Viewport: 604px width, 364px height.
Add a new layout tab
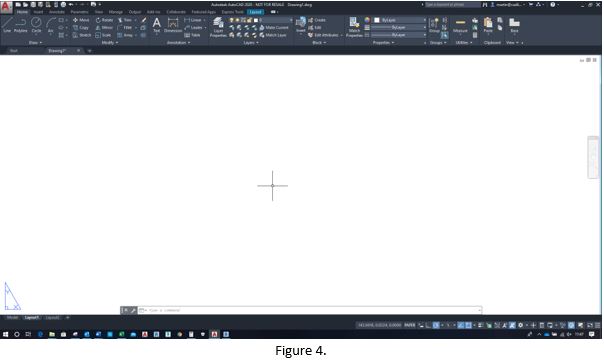[x=67, y=318]
